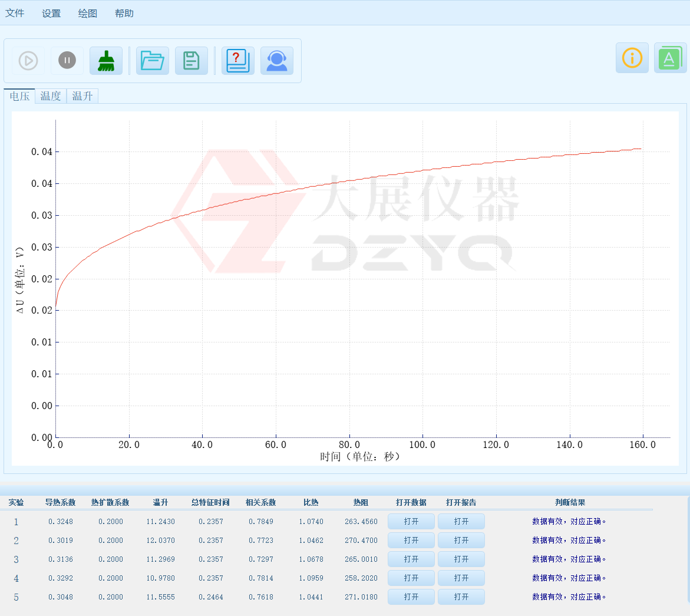690x616 pixels.
Task: Open report for experiment 3
Action: [461, 559]
